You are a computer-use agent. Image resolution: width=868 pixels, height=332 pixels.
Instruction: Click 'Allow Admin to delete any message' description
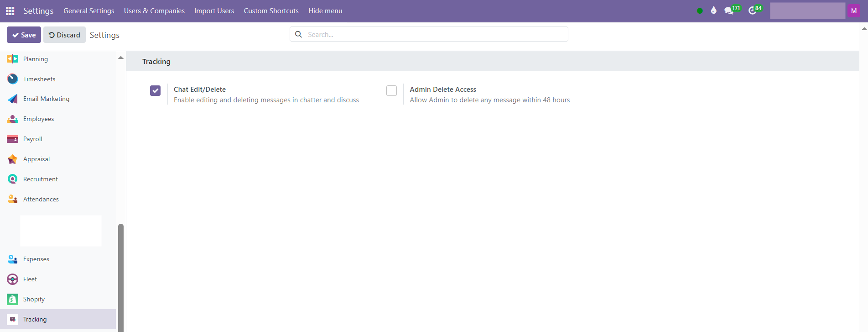coord(490,100)
